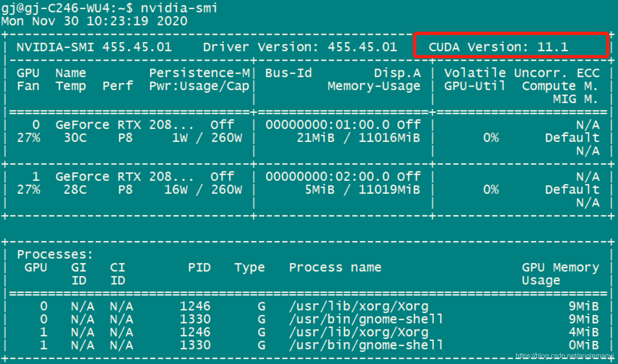
Task: Click the 'GI' column header
Action: pyautogui.click(x=79, y=267)
